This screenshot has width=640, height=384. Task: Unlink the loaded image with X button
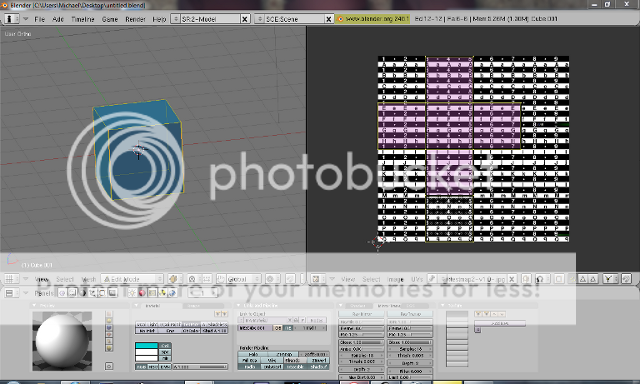[x=511, y=279]
